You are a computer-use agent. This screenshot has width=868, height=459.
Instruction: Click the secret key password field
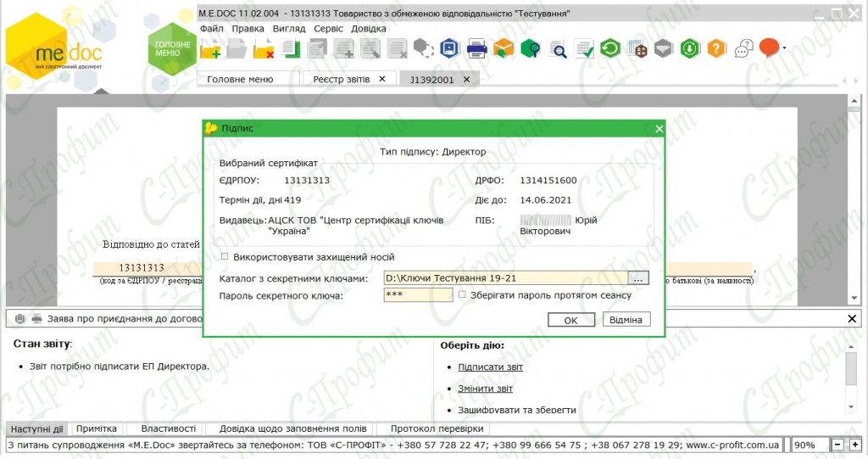point(418,295)
